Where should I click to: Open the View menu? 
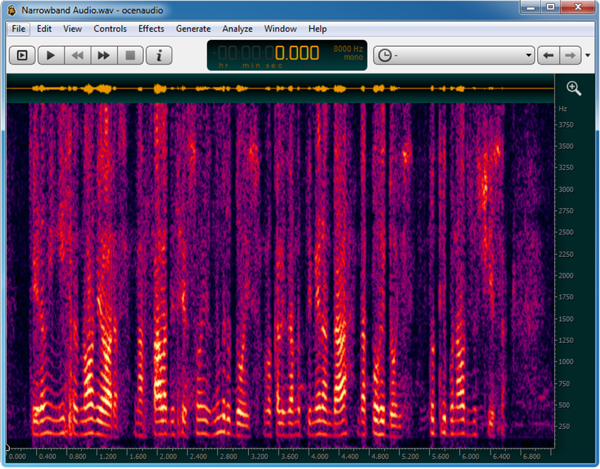72,29
